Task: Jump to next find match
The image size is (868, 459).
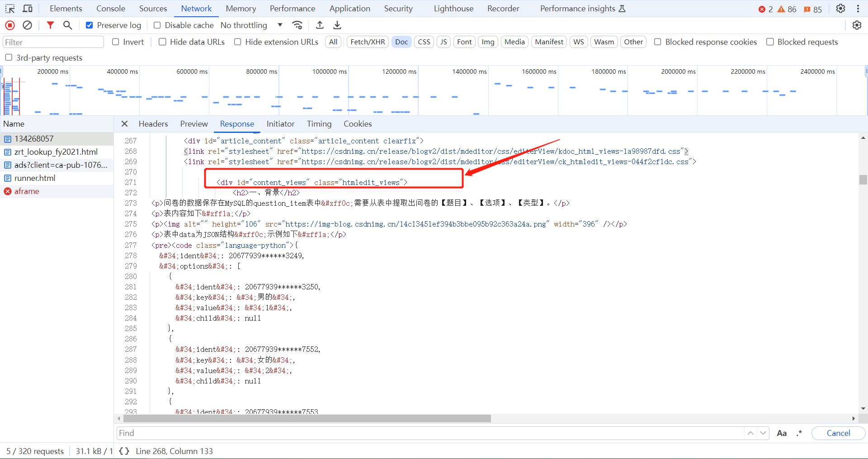Action: (763, 433)
